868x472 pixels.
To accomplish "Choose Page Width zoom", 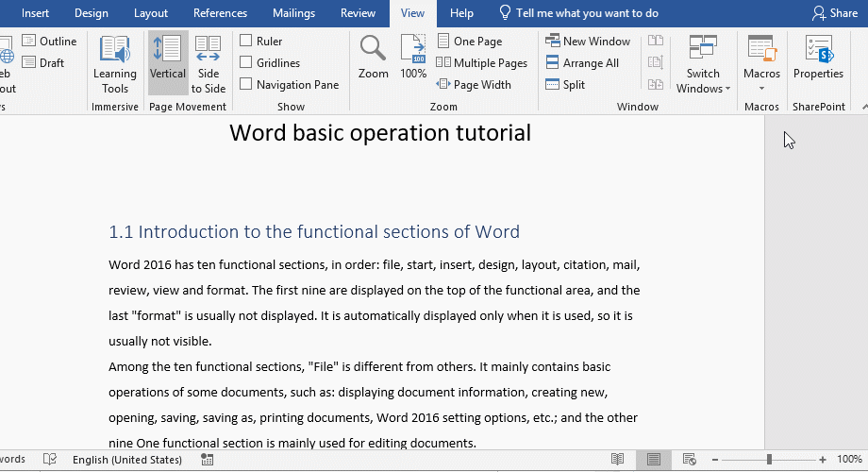I will point(474,84).
